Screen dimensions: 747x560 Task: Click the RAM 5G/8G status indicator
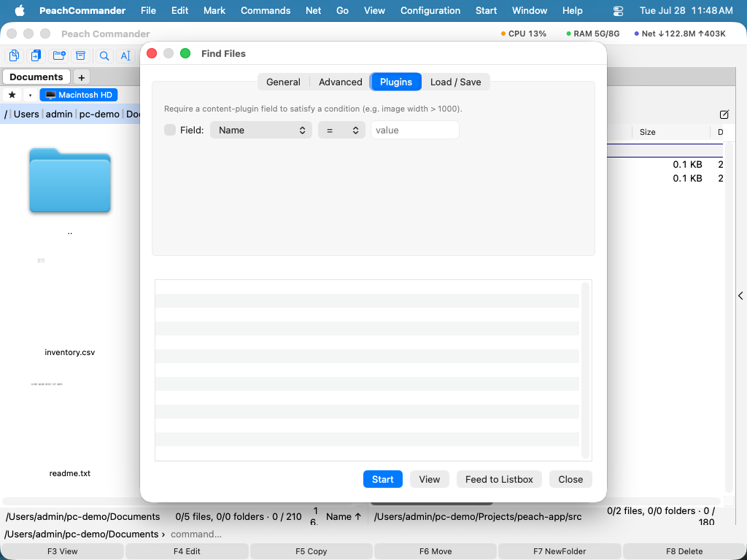click(x=592, y=34)
